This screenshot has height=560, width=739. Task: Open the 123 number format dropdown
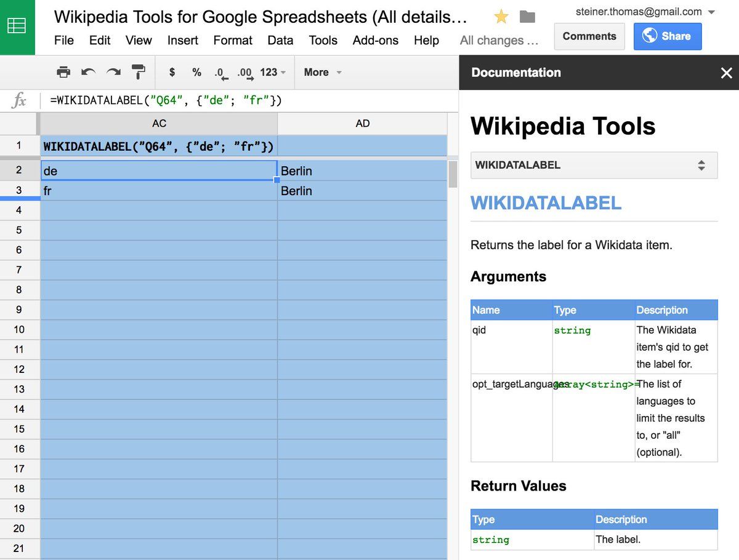click(x=273, y=72)
